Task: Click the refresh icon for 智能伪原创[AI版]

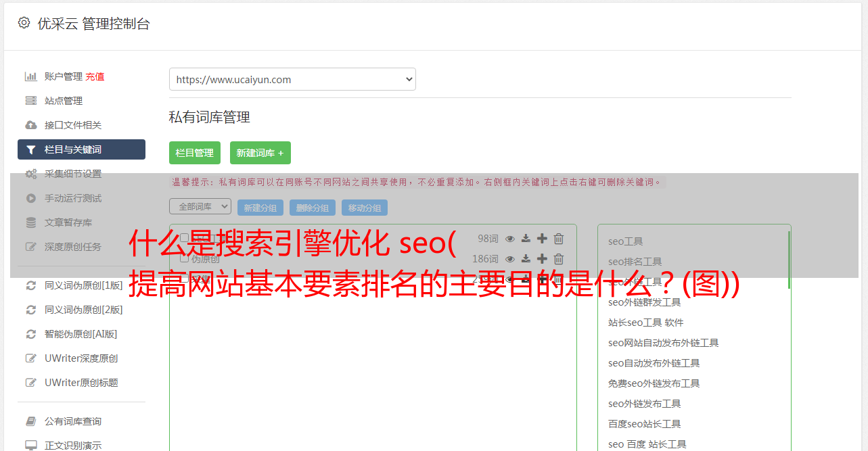Action: 31,334
